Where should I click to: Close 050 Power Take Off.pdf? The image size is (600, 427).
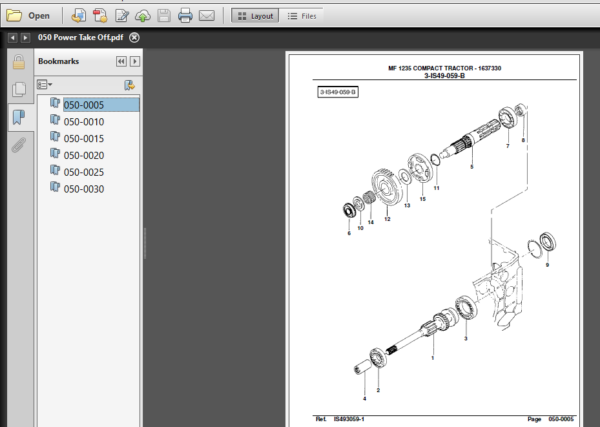(x=134, y=37)
